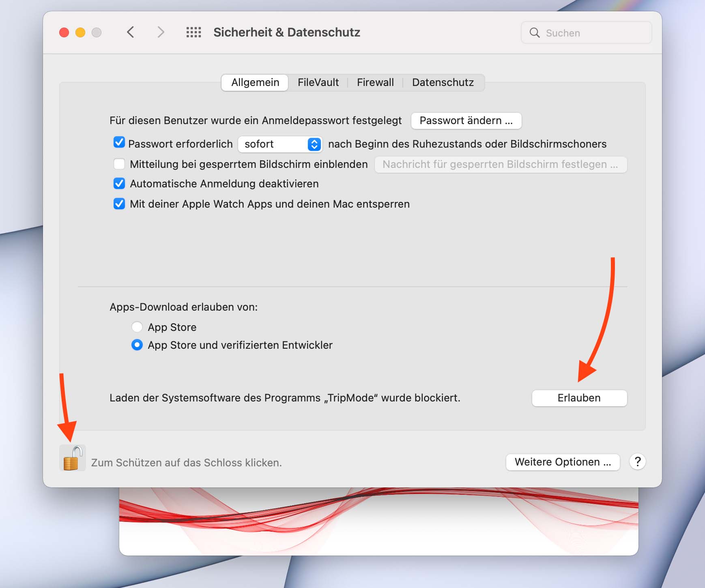The image size is (705, 588).
Task: Open help with the question mark button
Action: (637, 461)
